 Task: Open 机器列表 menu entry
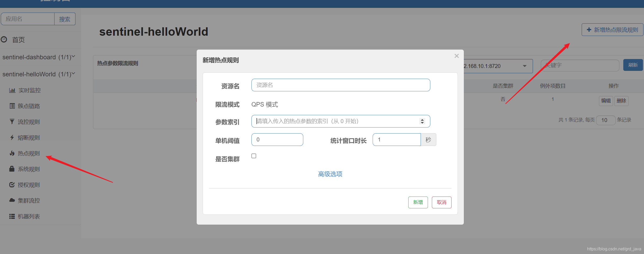pos(29,216)
